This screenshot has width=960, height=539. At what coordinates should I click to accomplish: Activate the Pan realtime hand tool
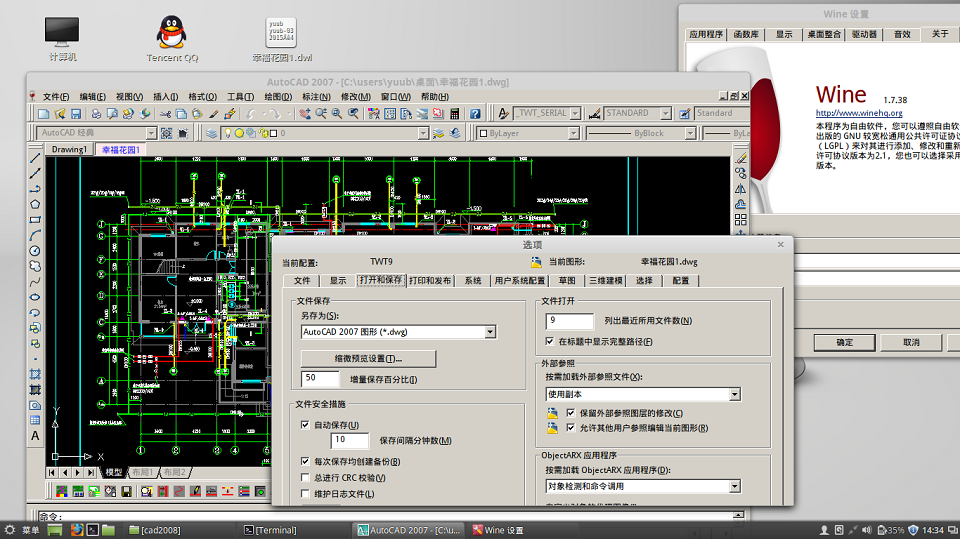pos(305,114)
